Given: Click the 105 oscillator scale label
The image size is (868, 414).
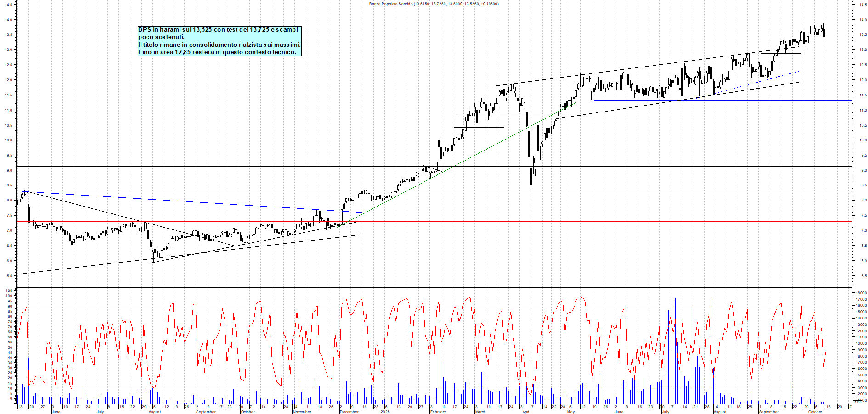Looking at the screenshot, I should coord(8,291).
